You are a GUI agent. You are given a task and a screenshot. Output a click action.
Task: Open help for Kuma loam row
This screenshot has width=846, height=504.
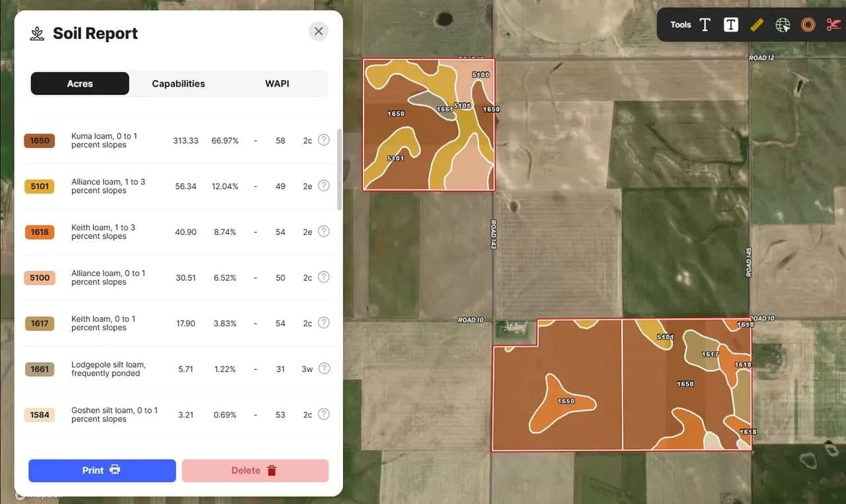pyautogui.click(x=323, y=140)
